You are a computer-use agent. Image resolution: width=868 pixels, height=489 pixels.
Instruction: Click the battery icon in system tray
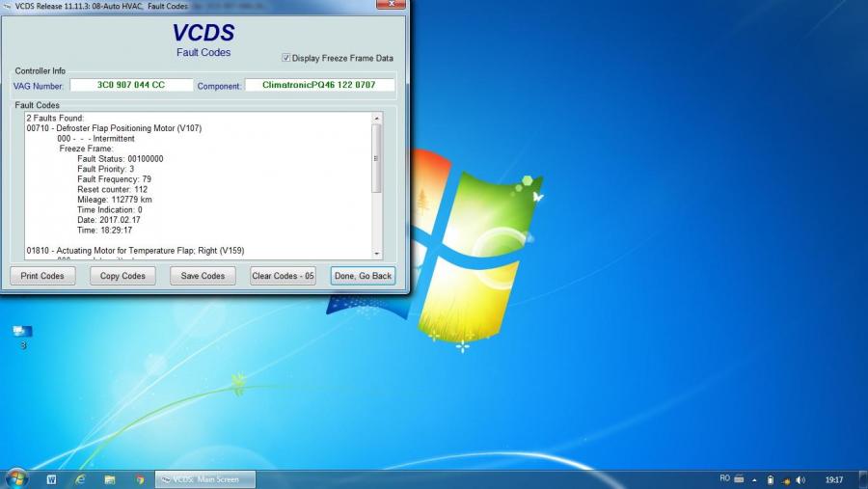click(x=770, y=479)
